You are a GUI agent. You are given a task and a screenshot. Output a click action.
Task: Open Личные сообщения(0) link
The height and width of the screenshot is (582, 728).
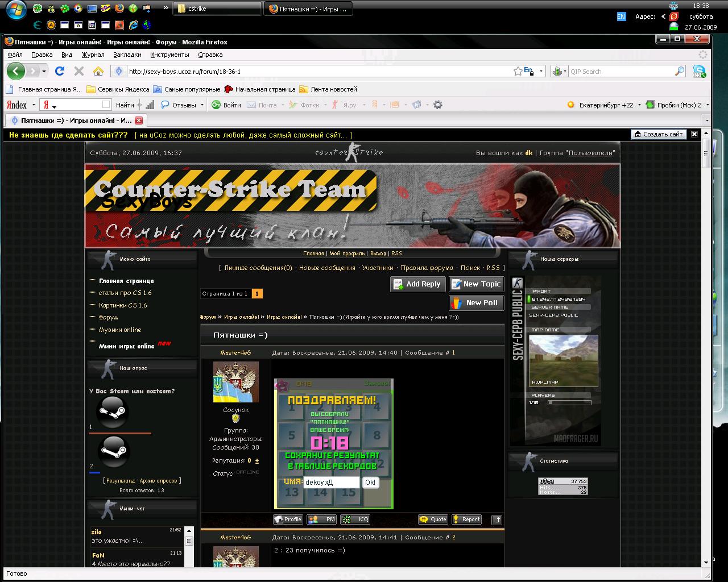[x=258, y=268]
